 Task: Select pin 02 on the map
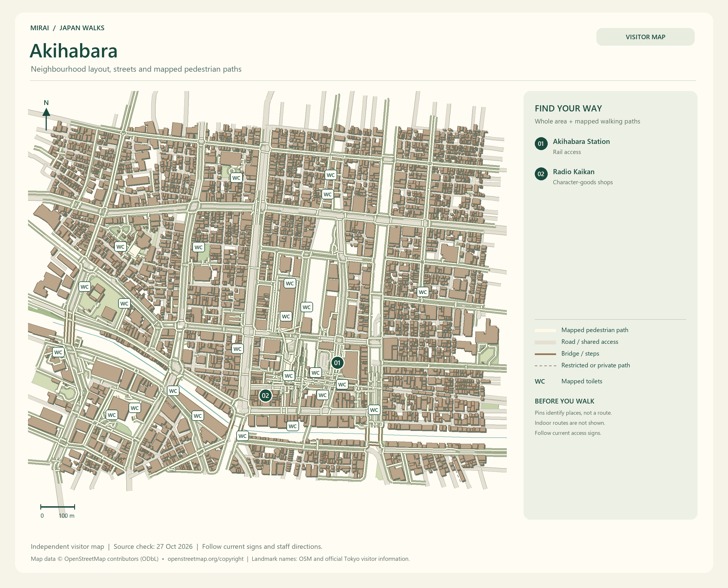(x=265, y=395)
